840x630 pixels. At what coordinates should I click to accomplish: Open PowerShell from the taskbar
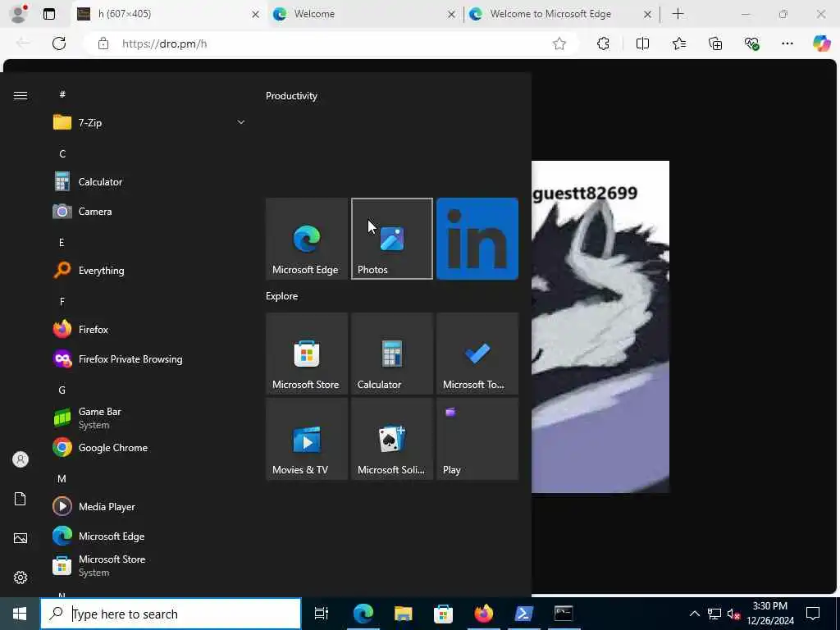pos(523,614)
